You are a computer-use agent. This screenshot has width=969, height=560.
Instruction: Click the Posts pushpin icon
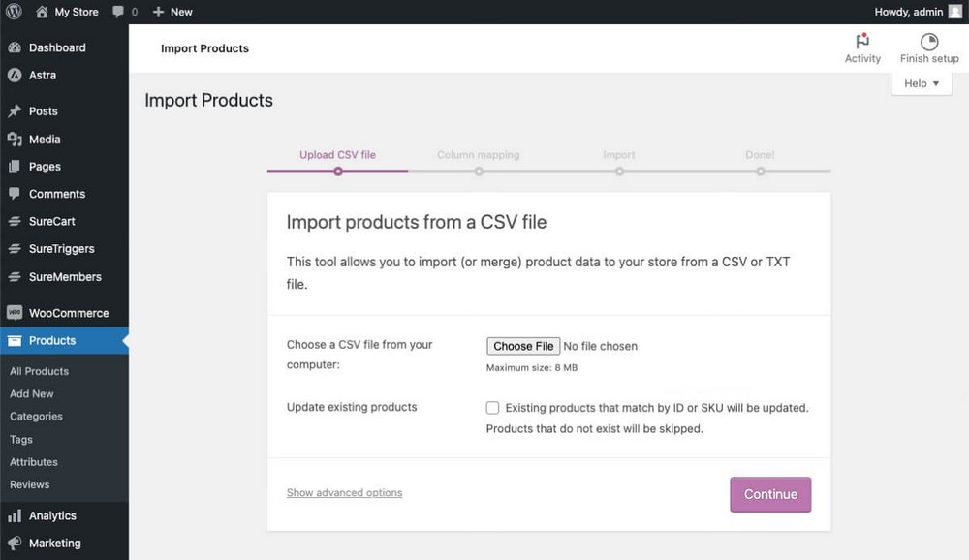15,111
